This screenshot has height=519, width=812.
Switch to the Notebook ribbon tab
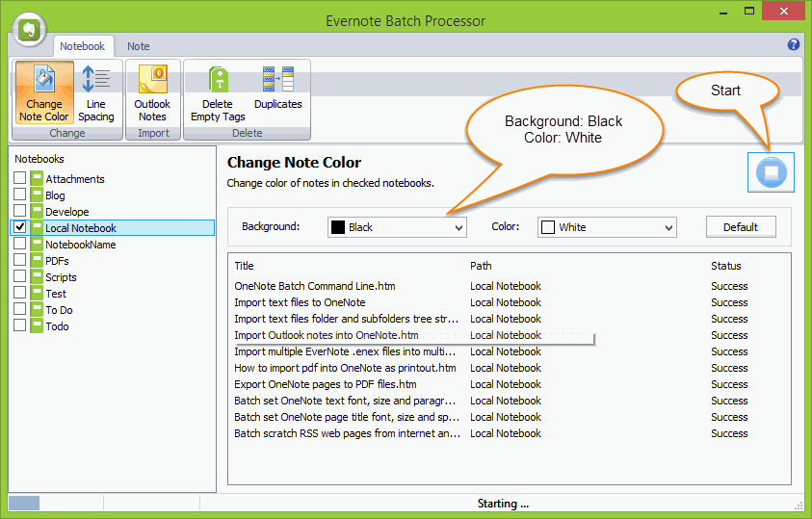(x=82, y=46)
